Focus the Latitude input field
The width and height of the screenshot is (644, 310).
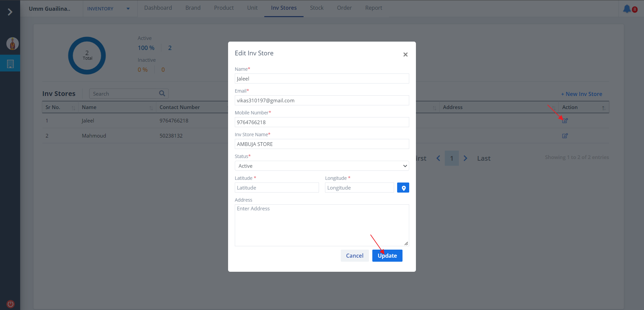[x=276, y=188]
